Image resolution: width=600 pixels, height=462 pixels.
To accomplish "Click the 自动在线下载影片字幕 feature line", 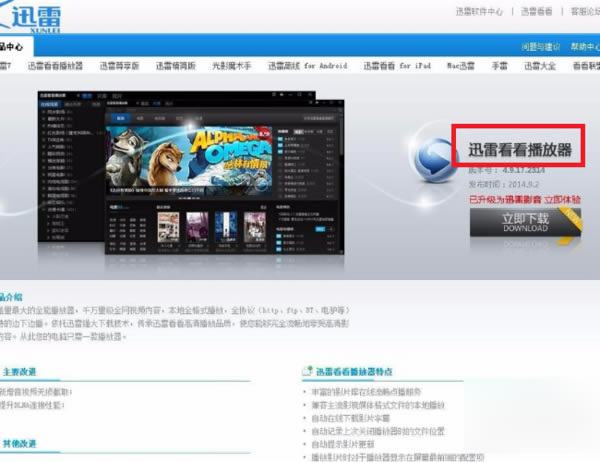I will click(350, 418).
